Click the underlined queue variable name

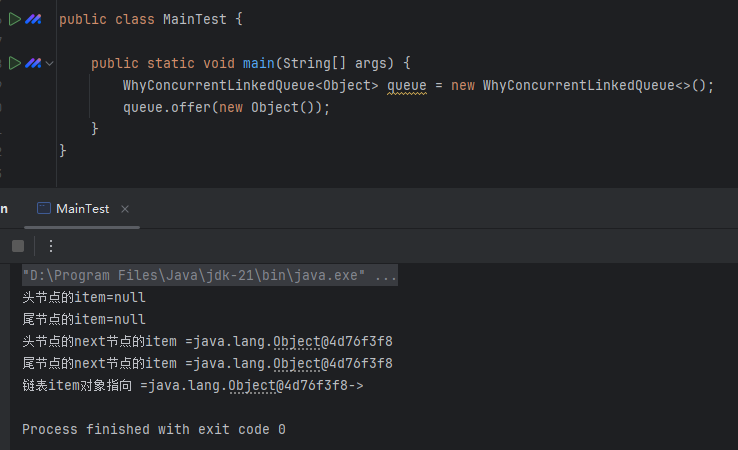point(407,85)
